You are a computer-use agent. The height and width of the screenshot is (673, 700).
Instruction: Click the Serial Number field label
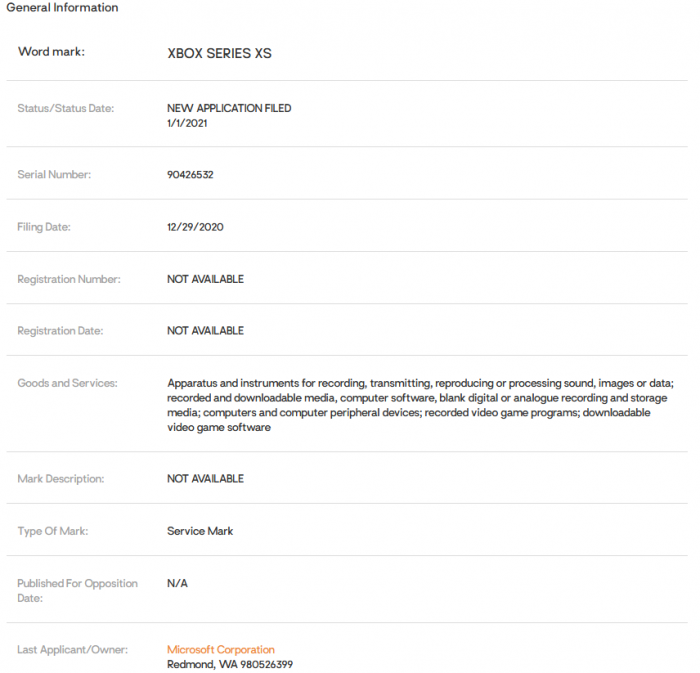click(54, 175)
